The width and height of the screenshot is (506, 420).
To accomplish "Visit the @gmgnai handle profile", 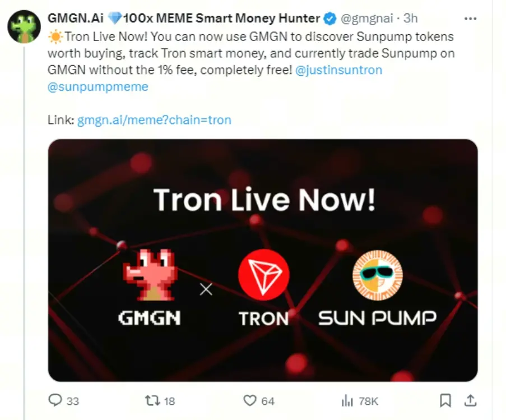I will 364,19.
